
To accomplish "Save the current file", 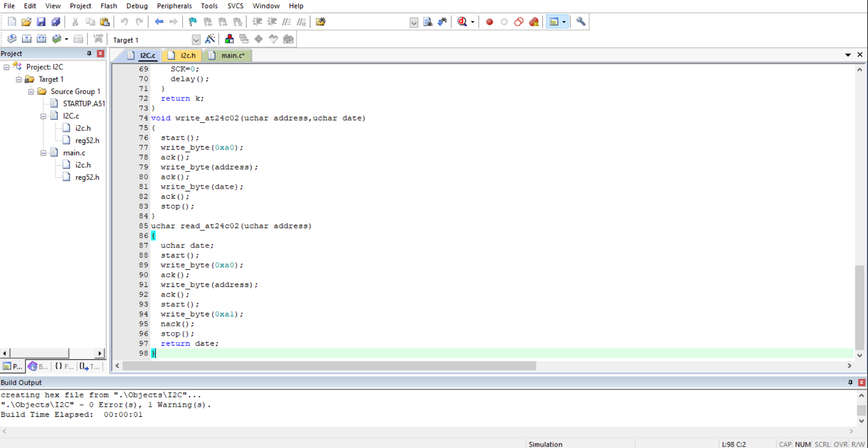I will [41, 22].
